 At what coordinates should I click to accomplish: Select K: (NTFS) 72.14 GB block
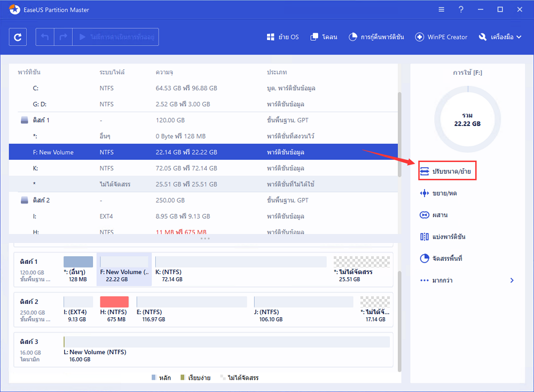[241, 269]
